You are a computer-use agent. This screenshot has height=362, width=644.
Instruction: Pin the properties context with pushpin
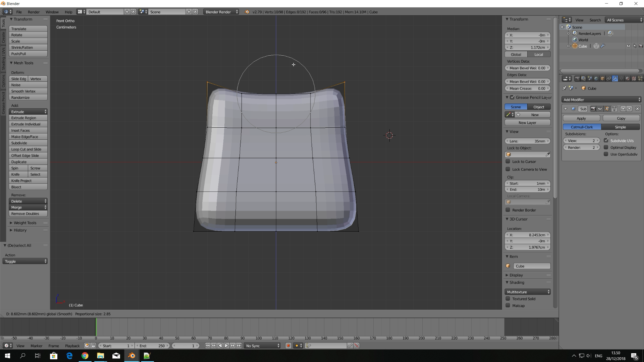click(565, 88)
